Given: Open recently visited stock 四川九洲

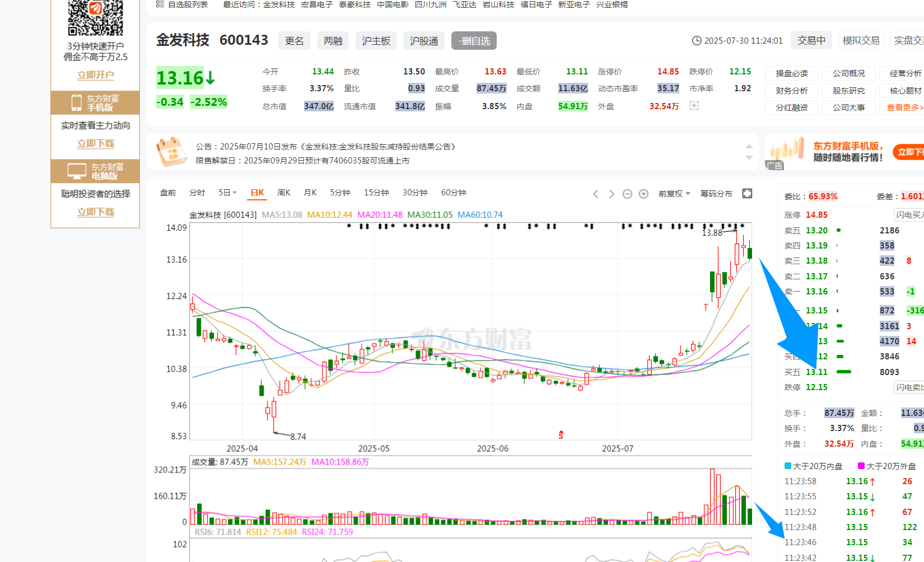Looking at the screenshot, I should coord(431,4).
